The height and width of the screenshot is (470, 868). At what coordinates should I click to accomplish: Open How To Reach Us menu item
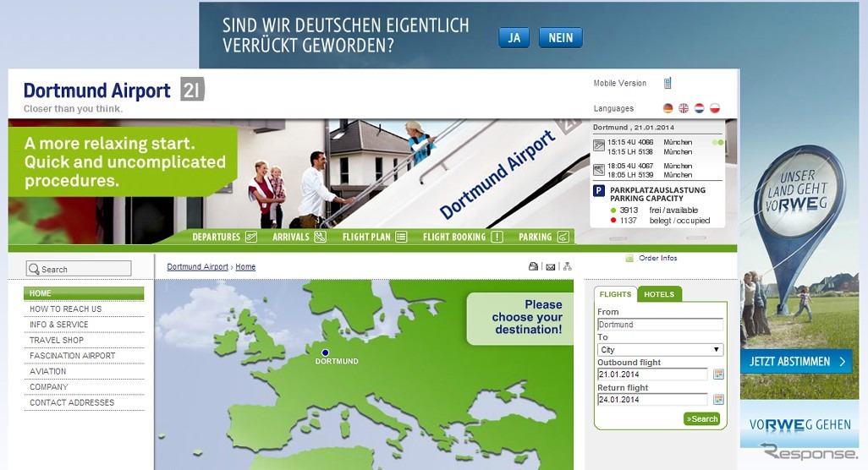(84, 309)
